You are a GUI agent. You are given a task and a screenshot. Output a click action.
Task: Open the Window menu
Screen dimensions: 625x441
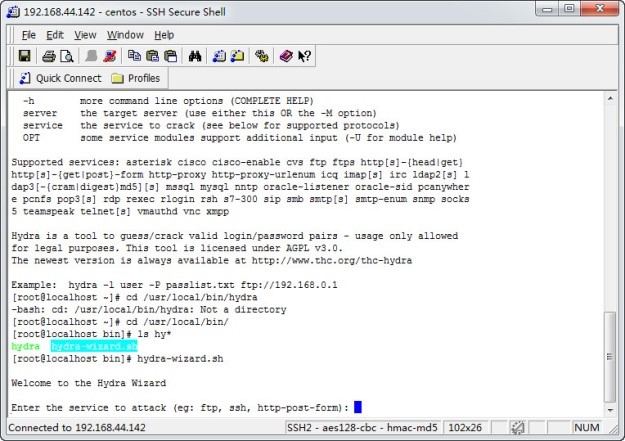point(125,35)
